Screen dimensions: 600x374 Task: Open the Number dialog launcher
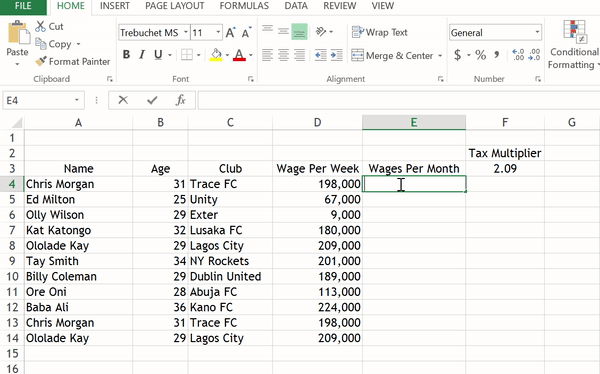tap(538, 79)
